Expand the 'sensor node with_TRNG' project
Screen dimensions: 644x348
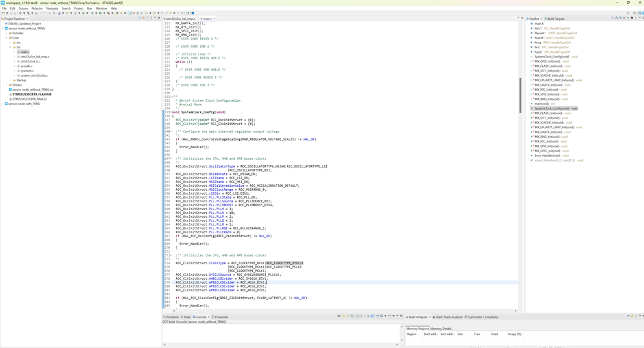3,104
